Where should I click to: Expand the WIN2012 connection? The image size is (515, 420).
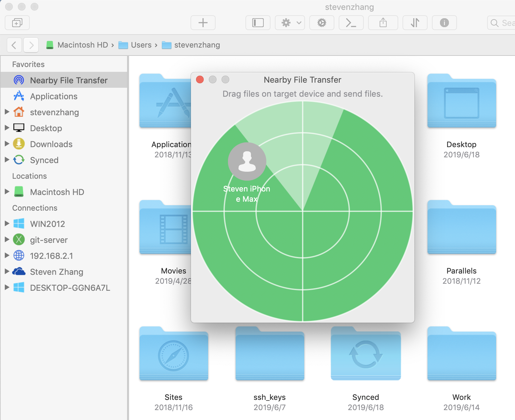pyautogui.click(x=7, y=223)
